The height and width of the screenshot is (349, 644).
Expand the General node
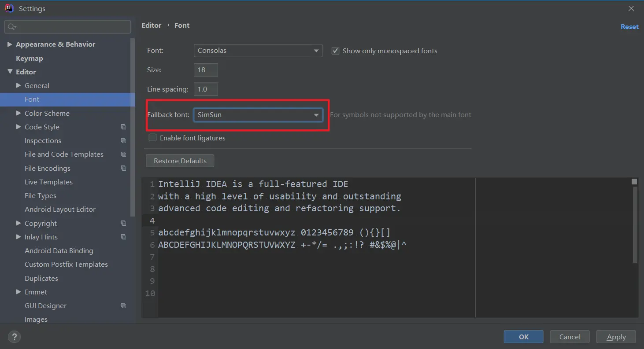tap(19, 85)
